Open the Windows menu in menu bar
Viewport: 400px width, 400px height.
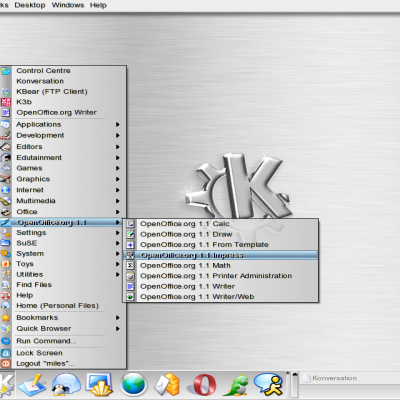click(x=68, y=5)
